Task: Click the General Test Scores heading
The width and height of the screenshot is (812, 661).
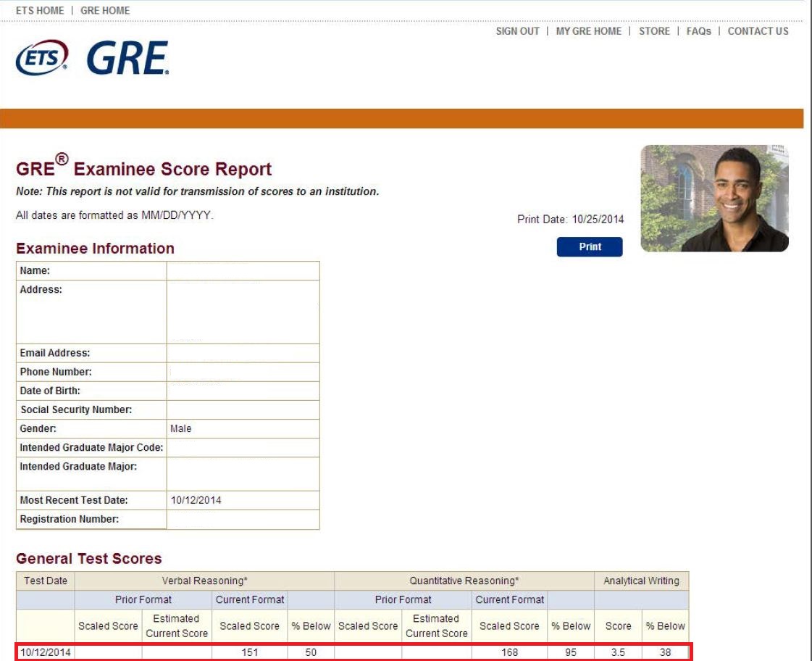Action: (x=88, y=558)
